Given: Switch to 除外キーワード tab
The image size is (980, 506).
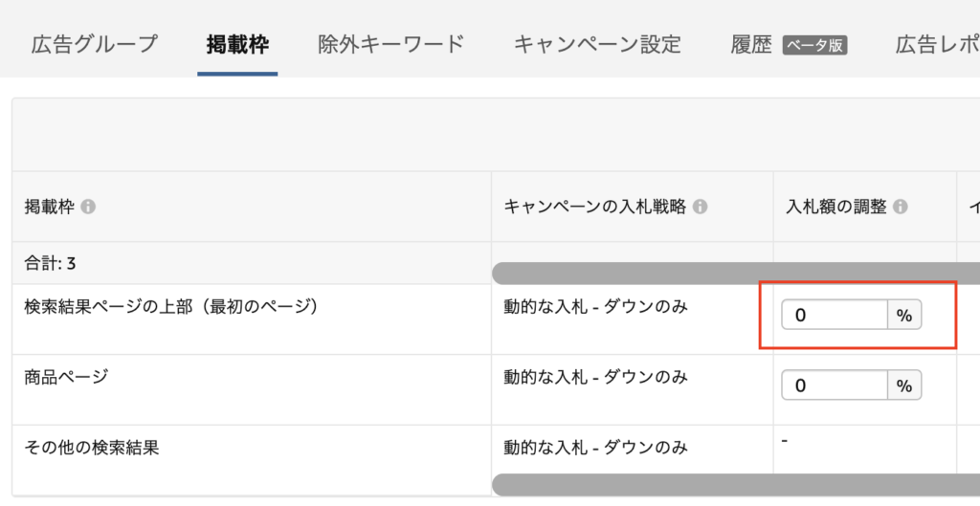Looking at the screenshot, I should (390, 44).
